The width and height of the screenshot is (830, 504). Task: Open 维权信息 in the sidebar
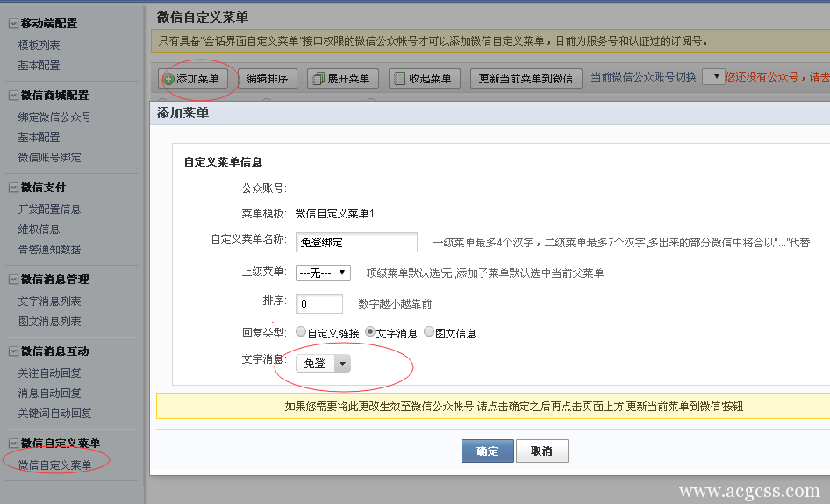pos(39,230)
